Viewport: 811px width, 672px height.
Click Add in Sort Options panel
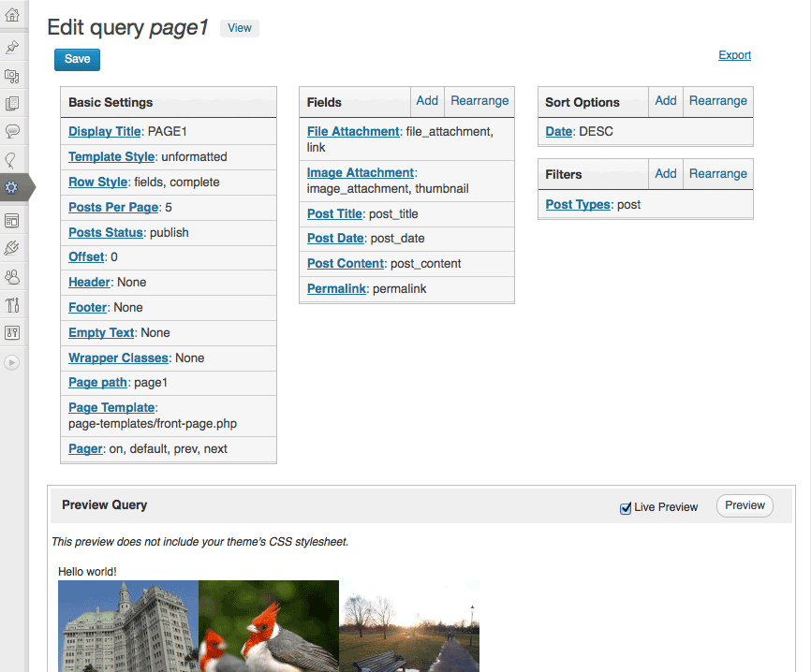coord(666,101)
